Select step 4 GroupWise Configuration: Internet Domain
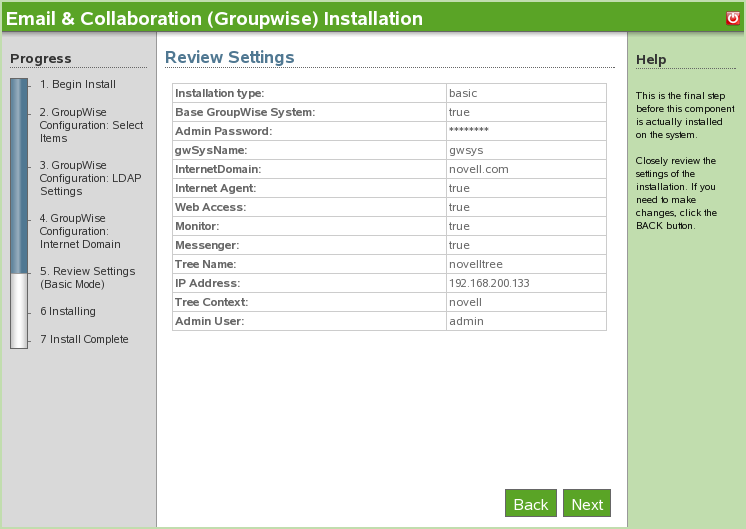This screenshot has width=746, height=529. [x=80, y=231]
